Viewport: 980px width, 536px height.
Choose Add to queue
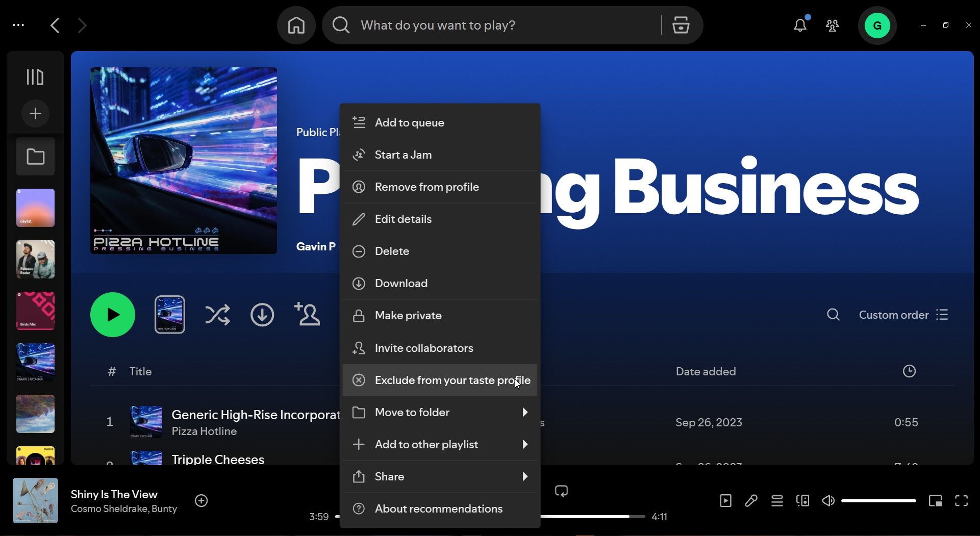440,122
